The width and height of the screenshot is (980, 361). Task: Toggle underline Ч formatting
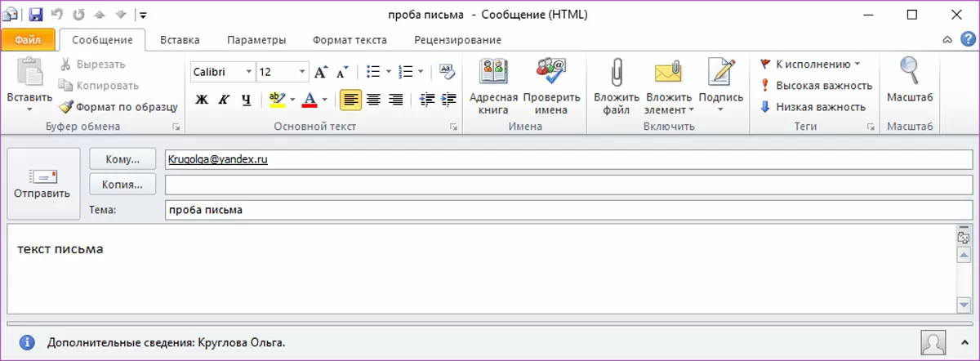point(245,100)
